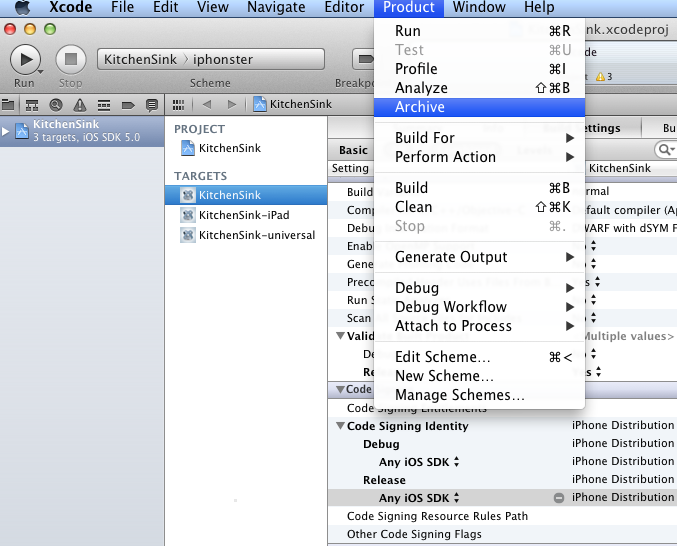
Task: Open the Build For submenu
Action: pyautogui.click(x=479, y=138)
